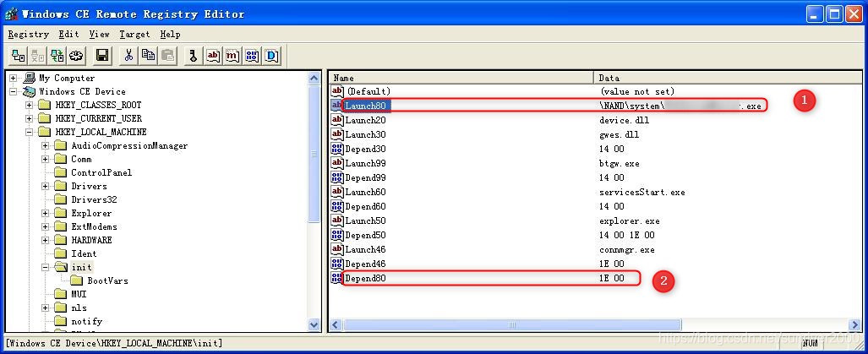Click the value list horizontal scroll-right arrow
Image resolution: width=868 pixels, height=354 pixels.
(855, 324)
